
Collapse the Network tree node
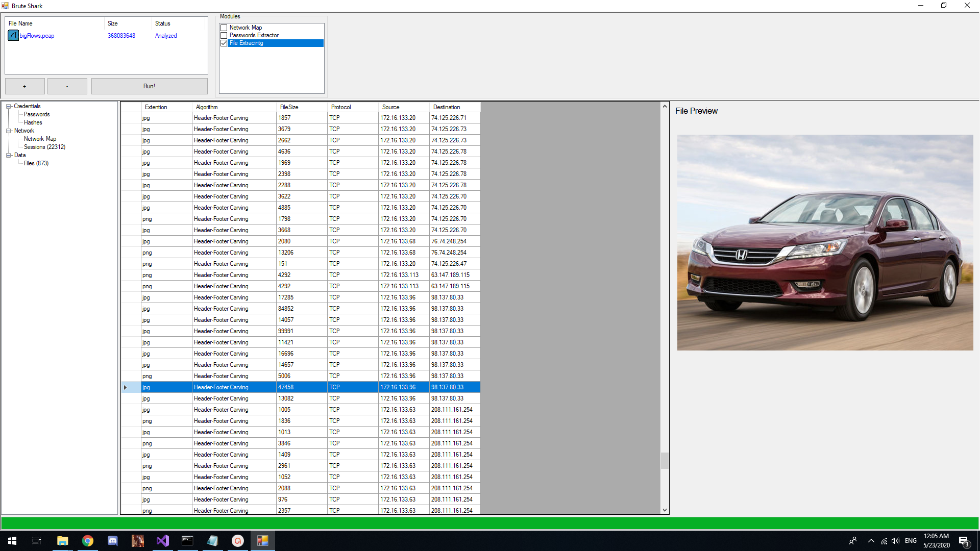[x=8, y=131]
